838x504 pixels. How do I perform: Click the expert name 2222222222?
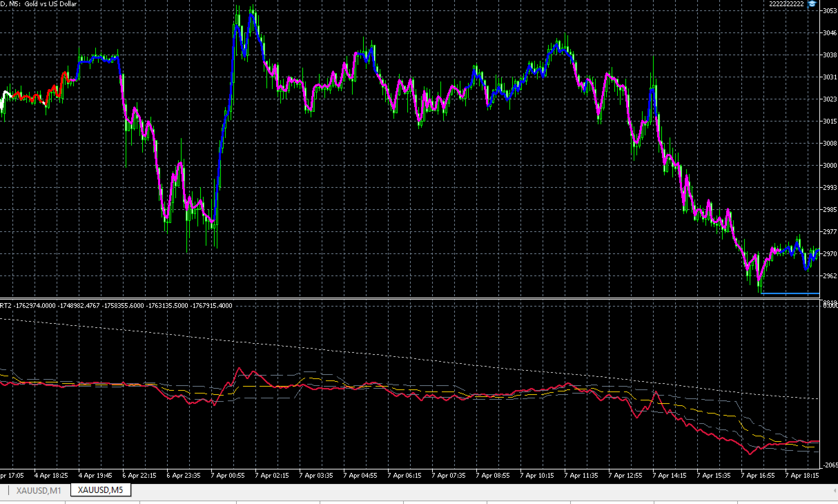(788, 4)
